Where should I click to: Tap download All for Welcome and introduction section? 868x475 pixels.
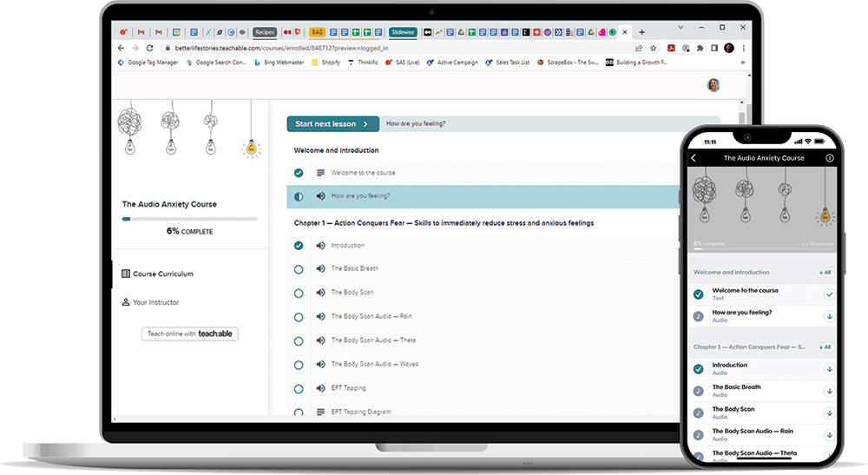coord(824,272)
